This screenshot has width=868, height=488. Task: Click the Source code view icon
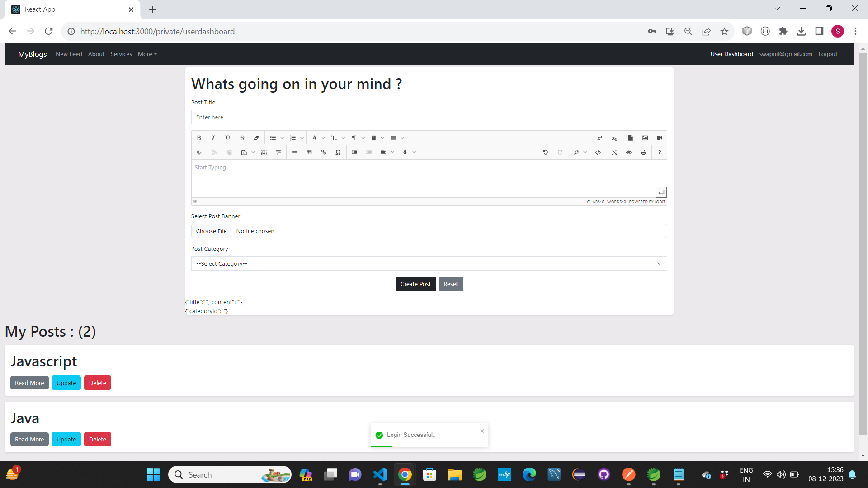click(599, 152)
